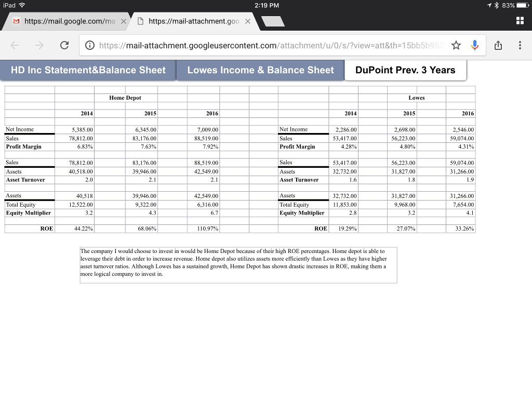Select Lowes asset turnover 1.6 cell

pyautogui.click(x=343, y=180)
